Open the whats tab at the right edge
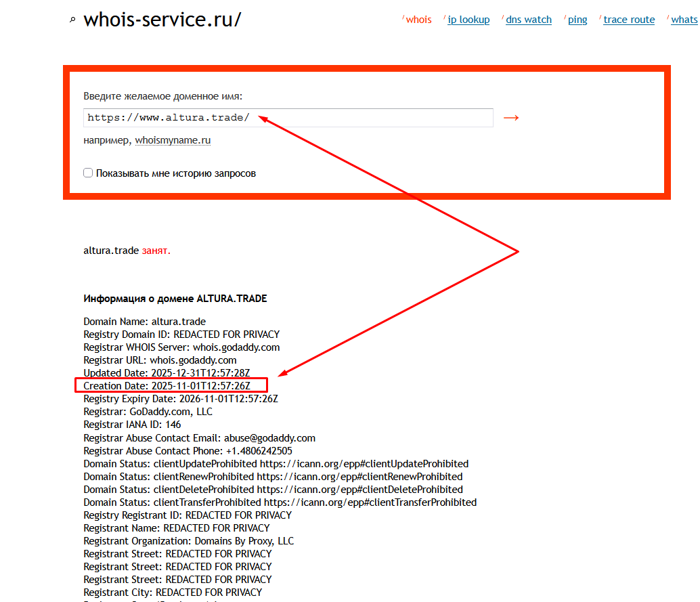 pyautogui.click(x=684, y=20)
